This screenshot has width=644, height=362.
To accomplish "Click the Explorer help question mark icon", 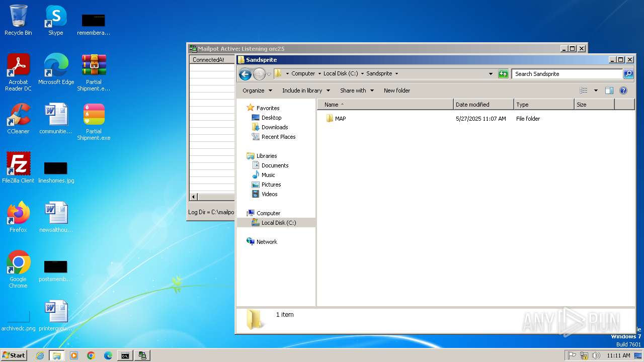I will click(x=623, y=90).
